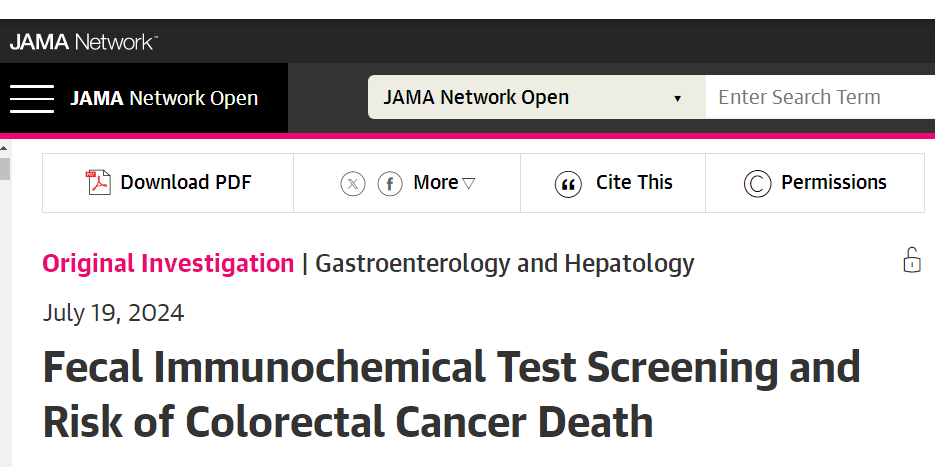Open the JAMA Network Open journal selector
The image size is (935, 467).
[x=537, y=97]
